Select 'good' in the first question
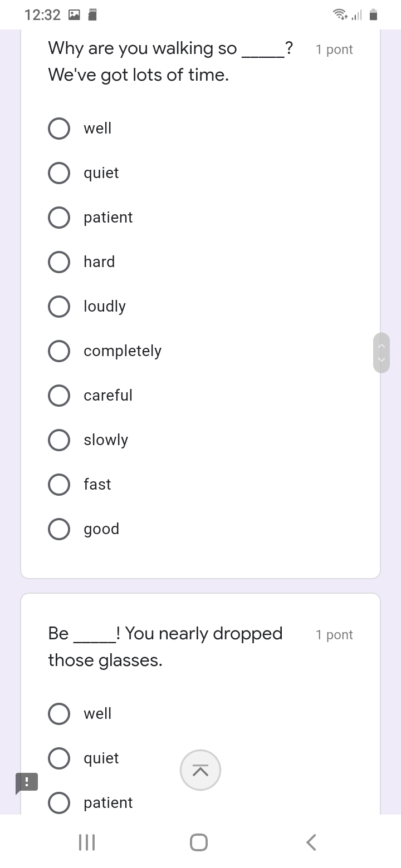Image resolution: width=401 pixels, height=868 pixels. (59, 529)
